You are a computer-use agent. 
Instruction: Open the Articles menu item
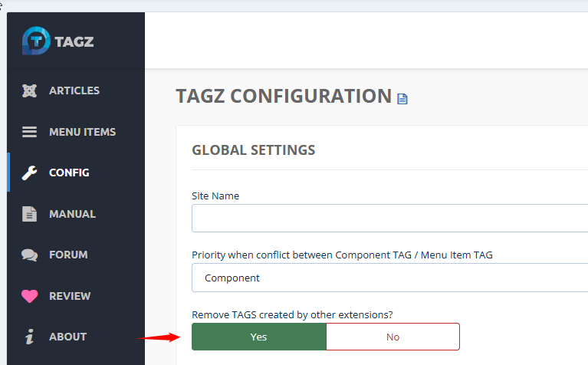click(74, 90)
